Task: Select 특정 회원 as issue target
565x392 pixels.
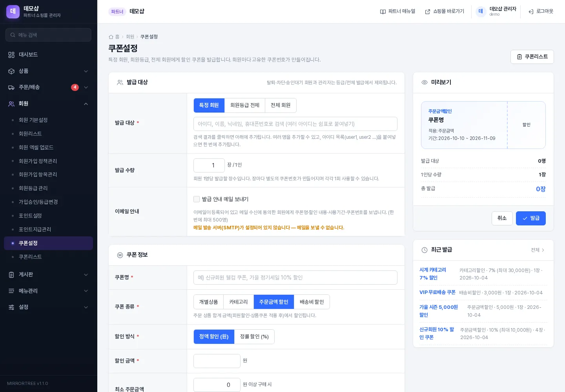Action: click(209, 105)
